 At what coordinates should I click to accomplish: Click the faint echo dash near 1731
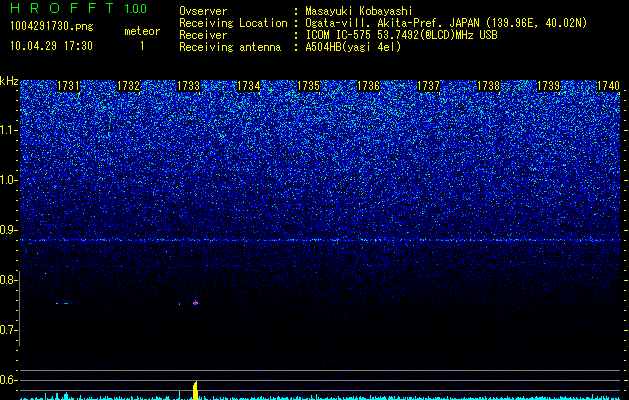pos(65,303)
